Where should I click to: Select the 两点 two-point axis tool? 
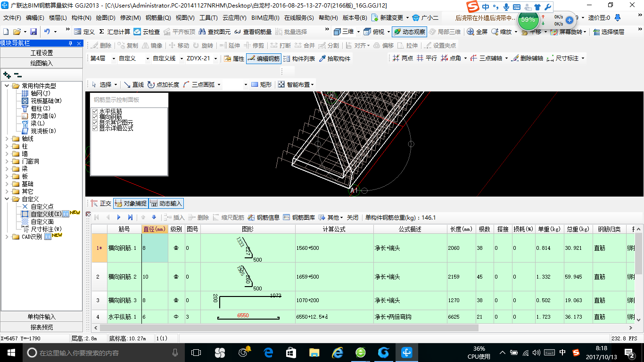[x=403, y=58]
